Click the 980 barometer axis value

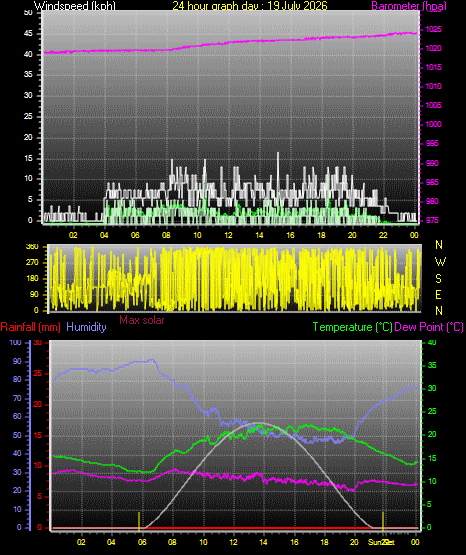pos(432,201)
